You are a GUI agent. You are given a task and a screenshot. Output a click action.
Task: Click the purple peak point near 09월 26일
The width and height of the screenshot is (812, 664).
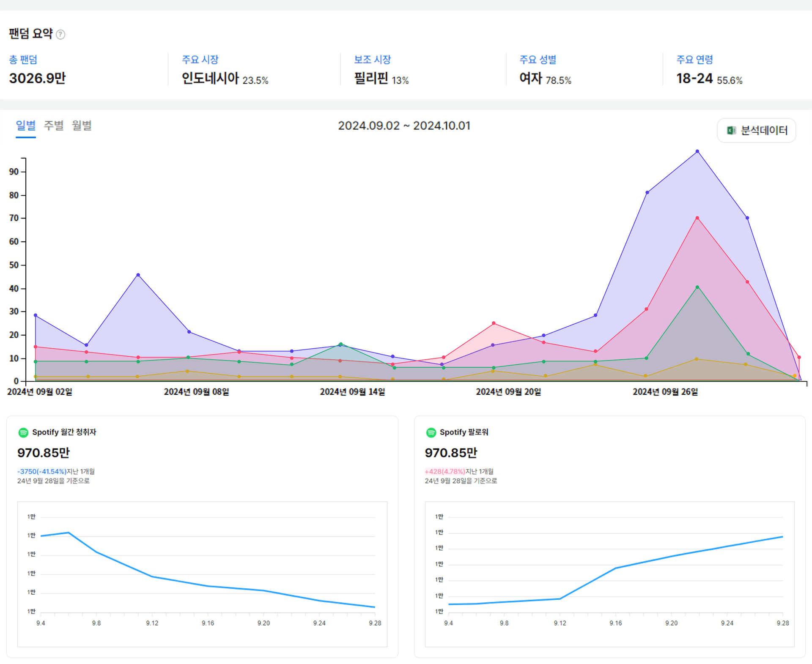point(697,151)
